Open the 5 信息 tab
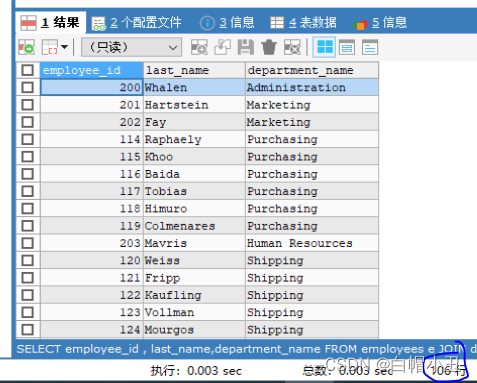Image resolution: width=477 pixels, height=383 pixels. tap(380, 23)
